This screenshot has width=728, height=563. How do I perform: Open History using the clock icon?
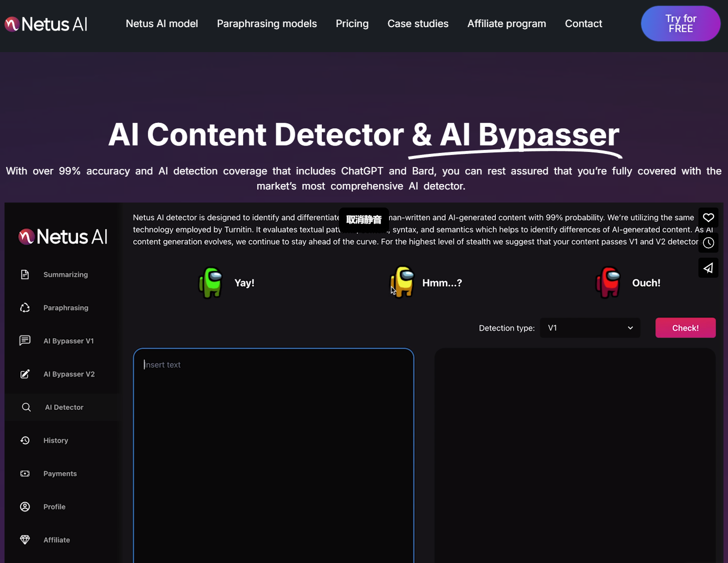(25, 440)
